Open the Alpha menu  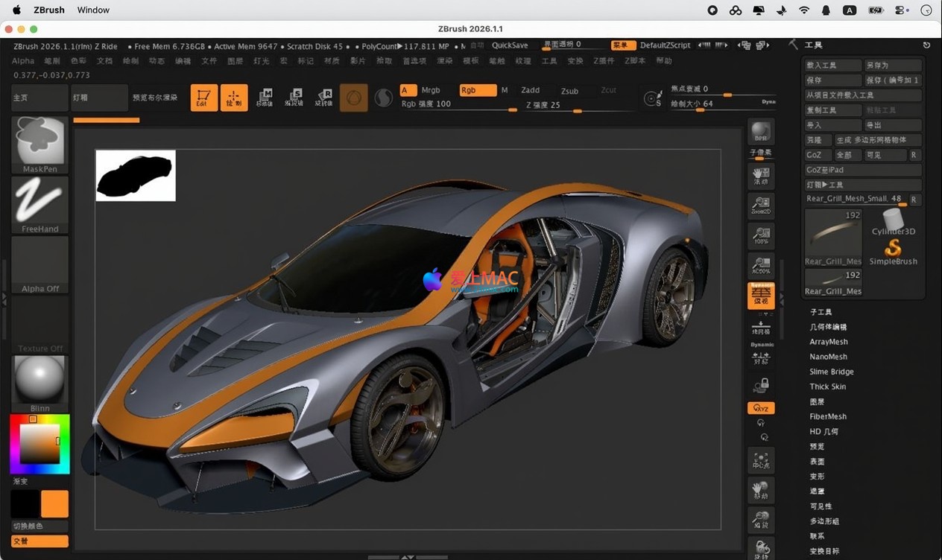click(x=23, y=61)
